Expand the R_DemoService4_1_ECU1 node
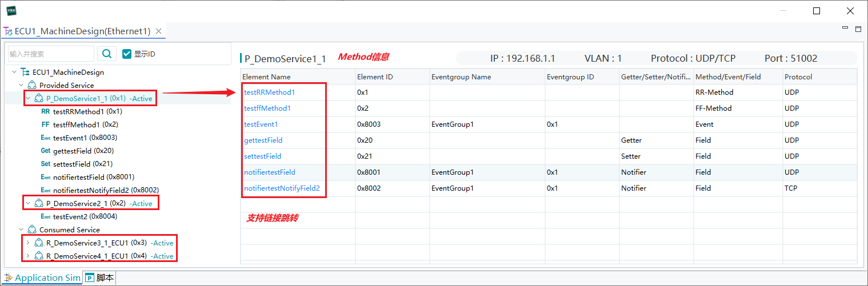Viewport: 868px width, 286px height. (28, 256)
